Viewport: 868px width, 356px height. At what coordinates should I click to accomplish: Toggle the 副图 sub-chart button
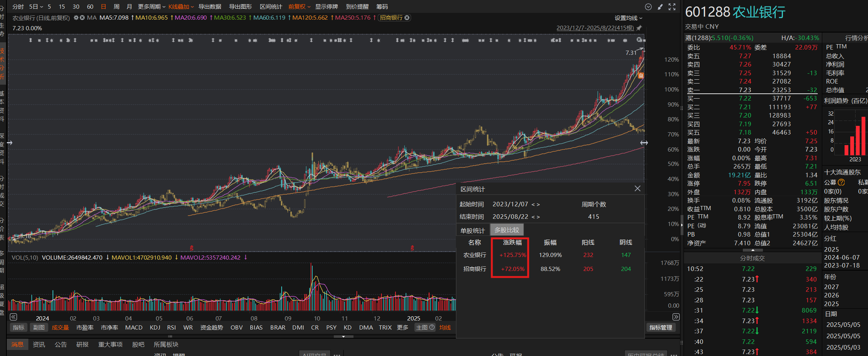pos(39,327)
